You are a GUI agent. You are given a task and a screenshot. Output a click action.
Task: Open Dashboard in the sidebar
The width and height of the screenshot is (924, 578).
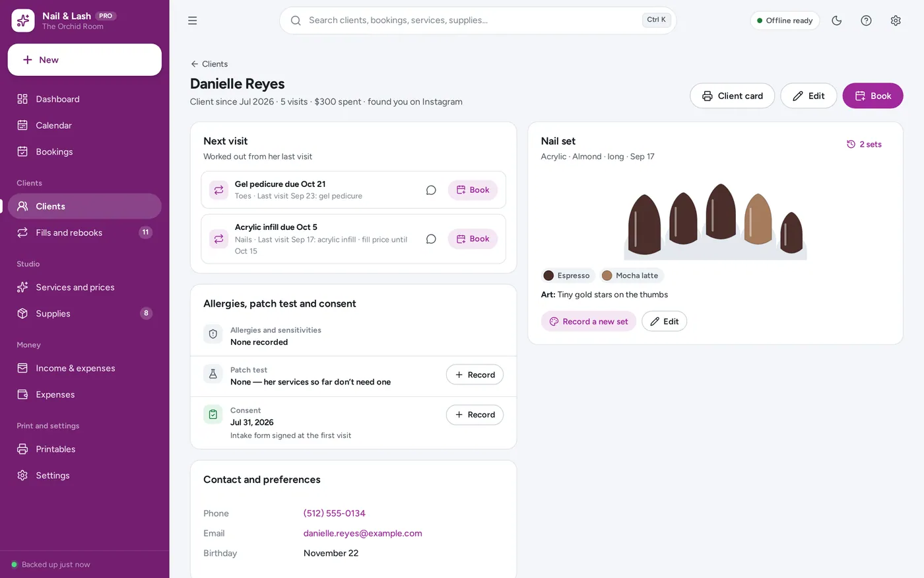coord(84,99)
